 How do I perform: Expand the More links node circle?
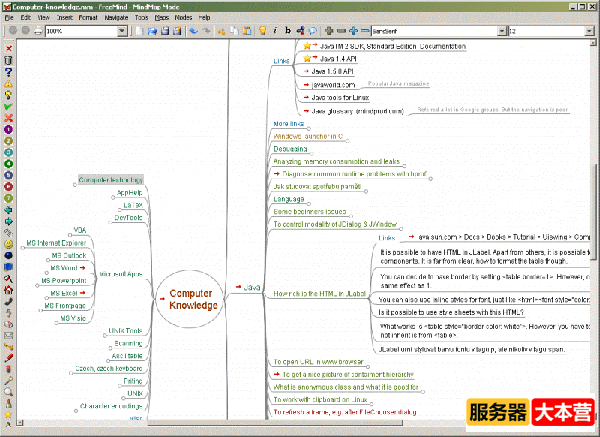tap(309, 129)
